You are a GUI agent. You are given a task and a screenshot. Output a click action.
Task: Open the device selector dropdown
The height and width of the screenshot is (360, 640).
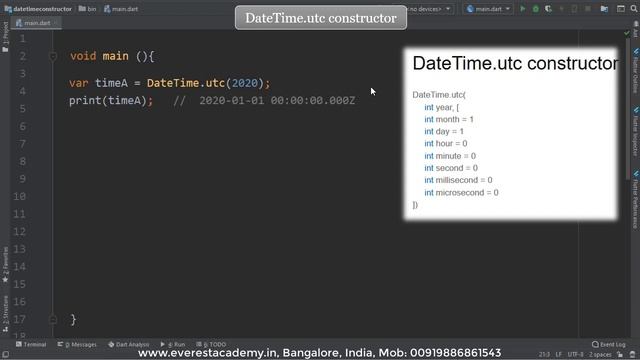(429, 9)
